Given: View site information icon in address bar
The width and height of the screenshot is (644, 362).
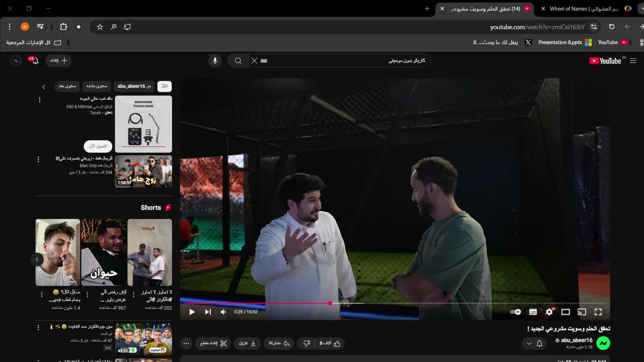Looking at the screenshot, I should (x=594, y=27).
